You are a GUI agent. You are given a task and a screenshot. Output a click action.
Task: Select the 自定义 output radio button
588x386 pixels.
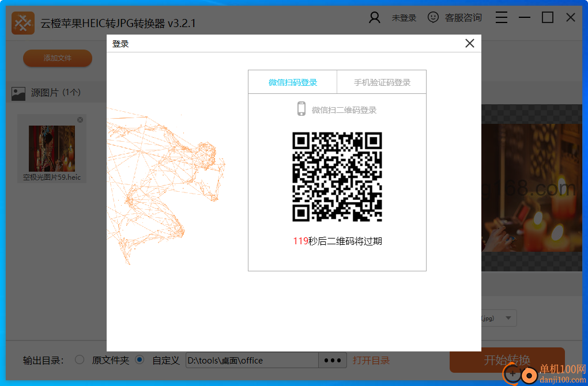pos(140,359)
